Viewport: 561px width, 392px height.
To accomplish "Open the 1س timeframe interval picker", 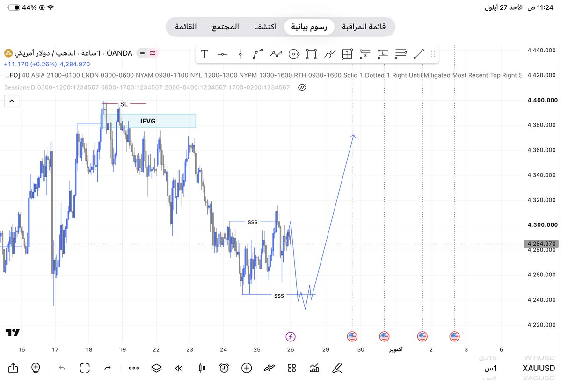I will click(x=490, y=368).
